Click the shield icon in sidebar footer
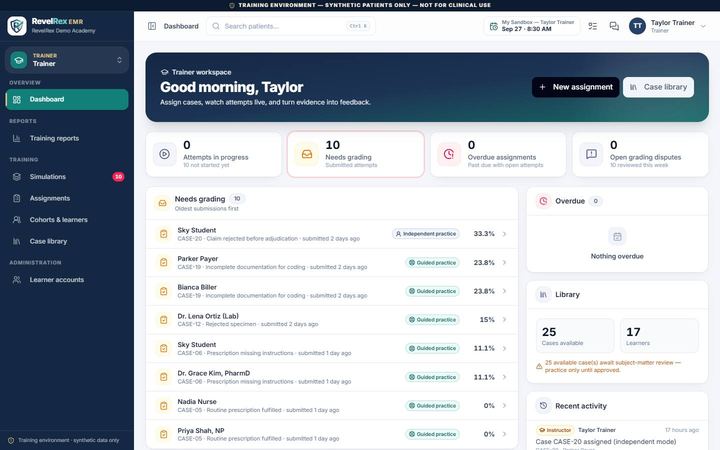The width and height of the screenshot is (720, 450). tap(11, 440)
